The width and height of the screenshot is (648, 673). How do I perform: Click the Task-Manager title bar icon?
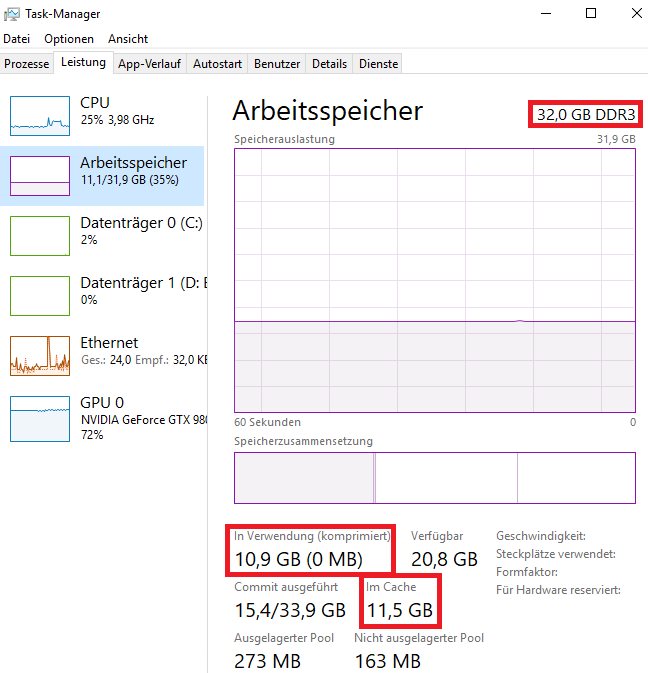(x=12, y=14)
